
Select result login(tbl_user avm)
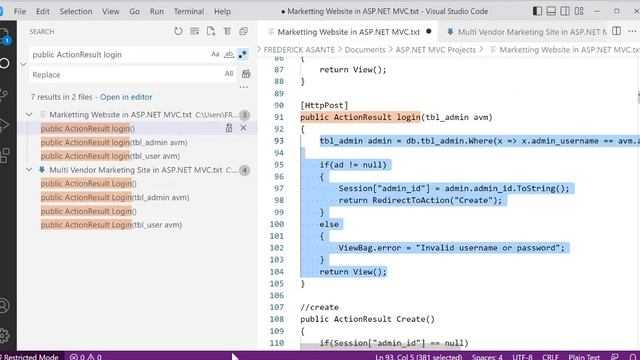pos(110,156)
